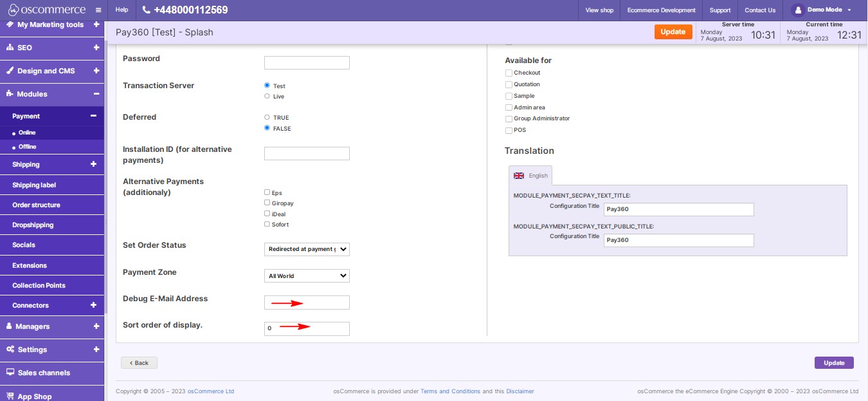This screenshot has height=401, width=868.
Task: Click the phone icon in header
Action: pos(146,10)
